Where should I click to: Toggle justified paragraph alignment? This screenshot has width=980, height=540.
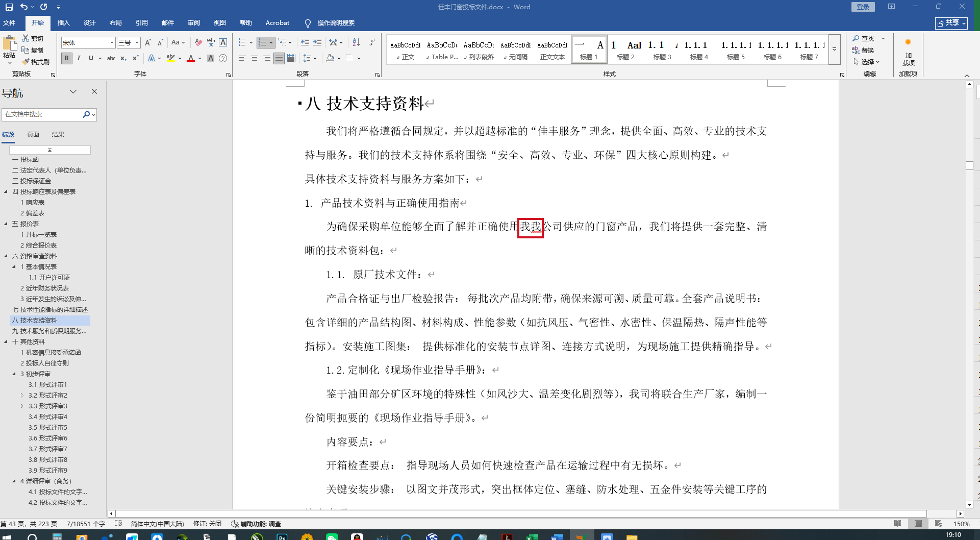pyautogui.click(x=279, y=59)
